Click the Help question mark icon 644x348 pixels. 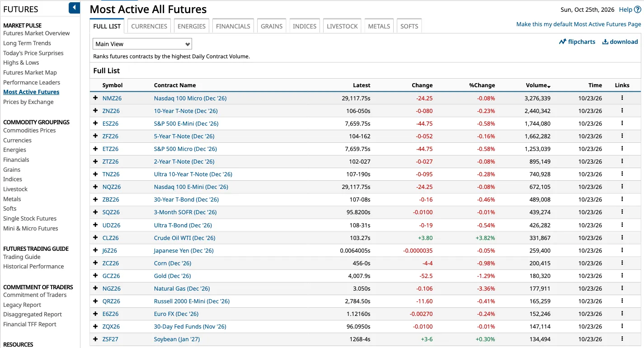click(638, 9)
